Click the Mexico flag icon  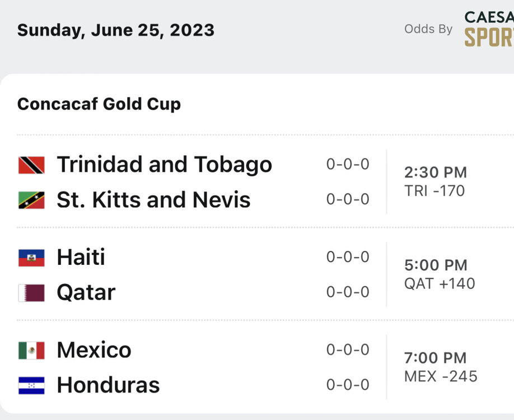point(31,351)
